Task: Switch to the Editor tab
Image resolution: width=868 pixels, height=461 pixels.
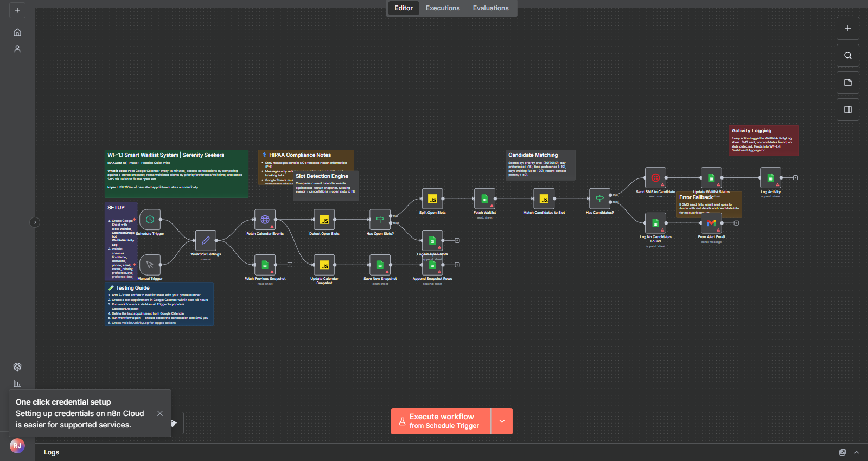Action: (404, 8)
